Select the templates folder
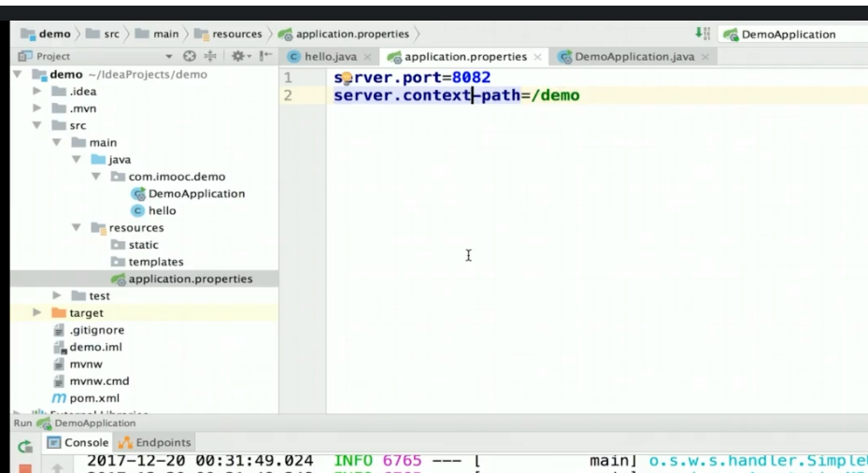Viewport: 868px width, 473px height. (155, 262)
